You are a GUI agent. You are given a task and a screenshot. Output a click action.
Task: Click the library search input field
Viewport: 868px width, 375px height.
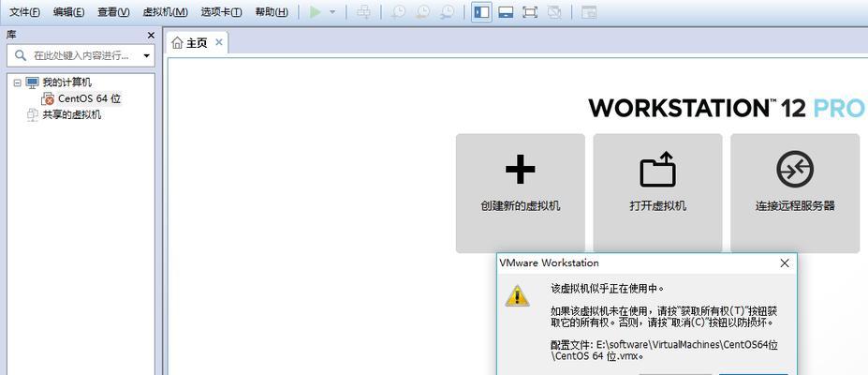(81, 56)
